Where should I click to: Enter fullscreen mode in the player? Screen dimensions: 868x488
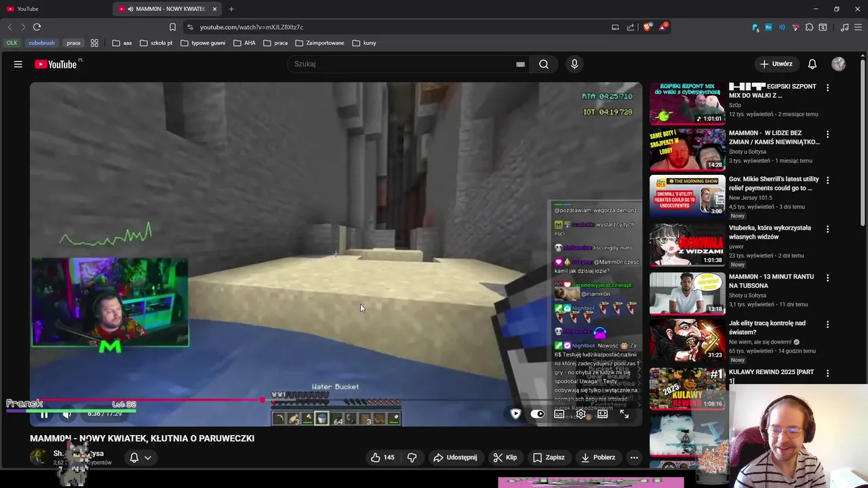[624, 414]
